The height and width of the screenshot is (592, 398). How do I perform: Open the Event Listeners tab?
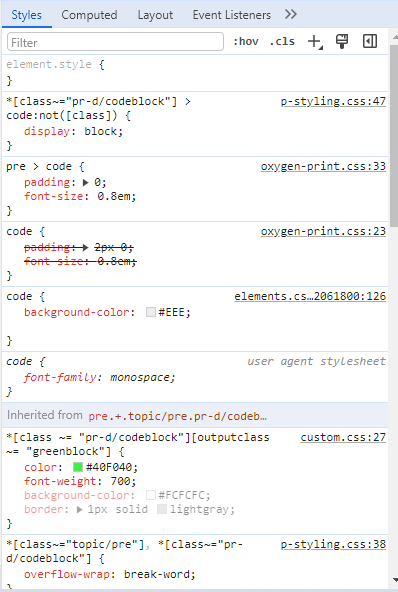coord(232,15)
